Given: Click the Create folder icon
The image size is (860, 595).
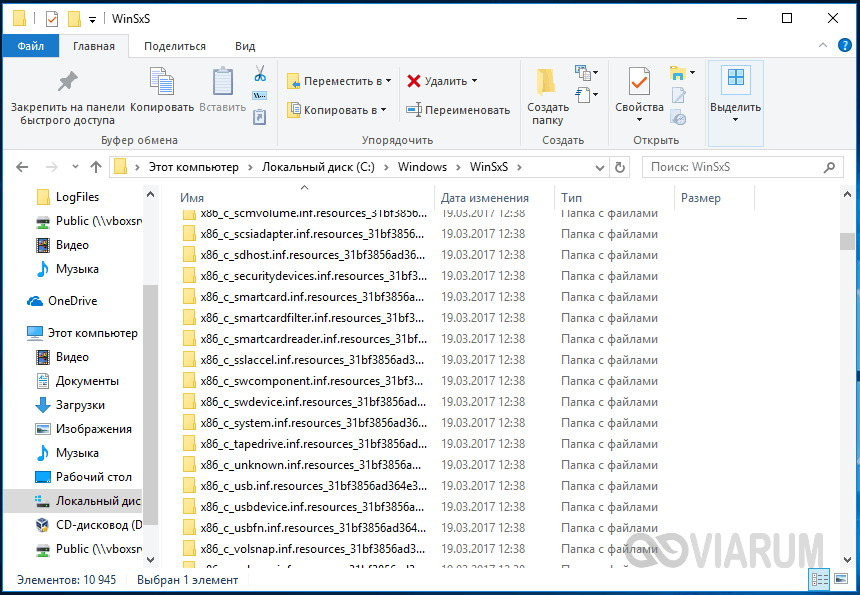Looking at the screenshot, I should (x=546, y=82).
